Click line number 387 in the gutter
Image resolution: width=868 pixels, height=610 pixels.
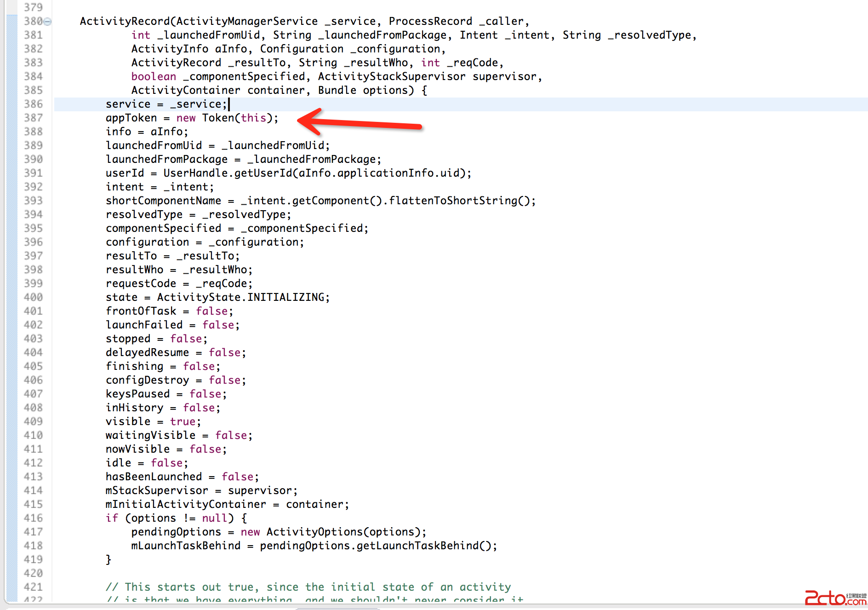(33, 118)
